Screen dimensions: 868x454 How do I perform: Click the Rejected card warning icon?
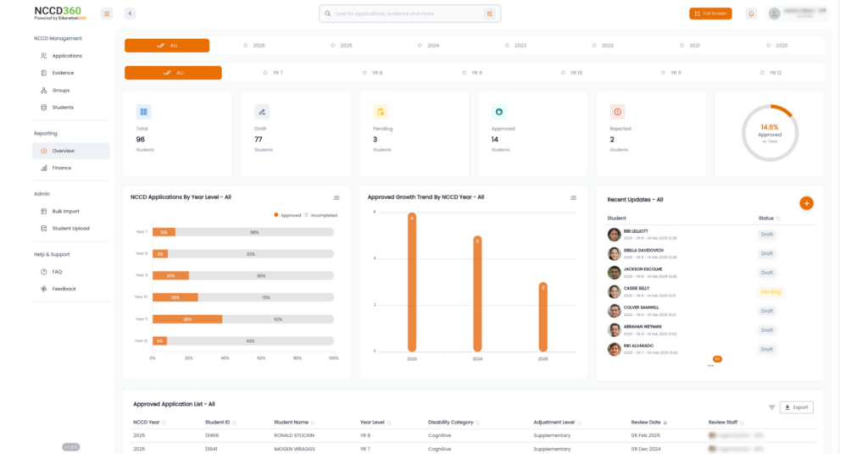click(x=617, y=111)
